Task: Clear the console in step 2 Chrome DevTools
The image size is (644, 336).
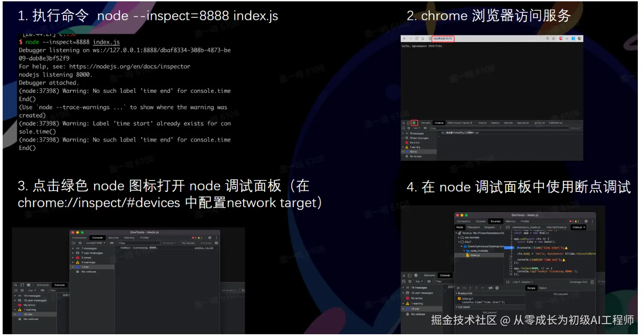Action: (409, 128)
